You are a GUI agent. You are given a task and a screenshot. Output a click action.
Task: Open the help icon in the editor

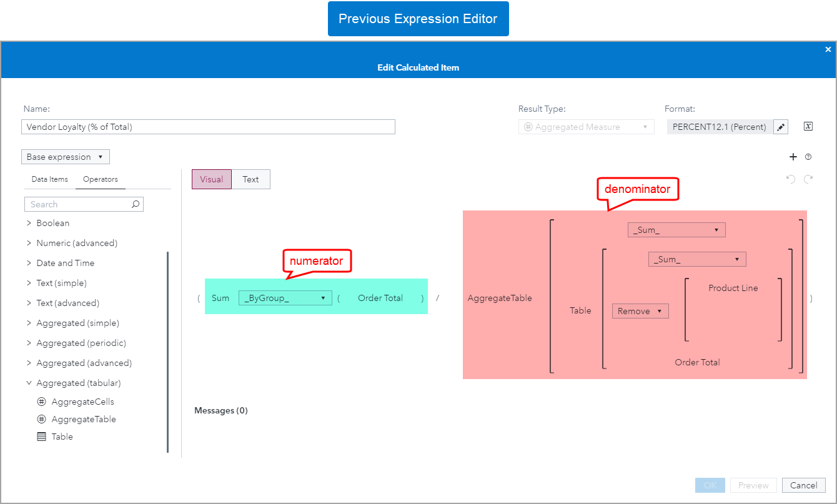point(808,157)
